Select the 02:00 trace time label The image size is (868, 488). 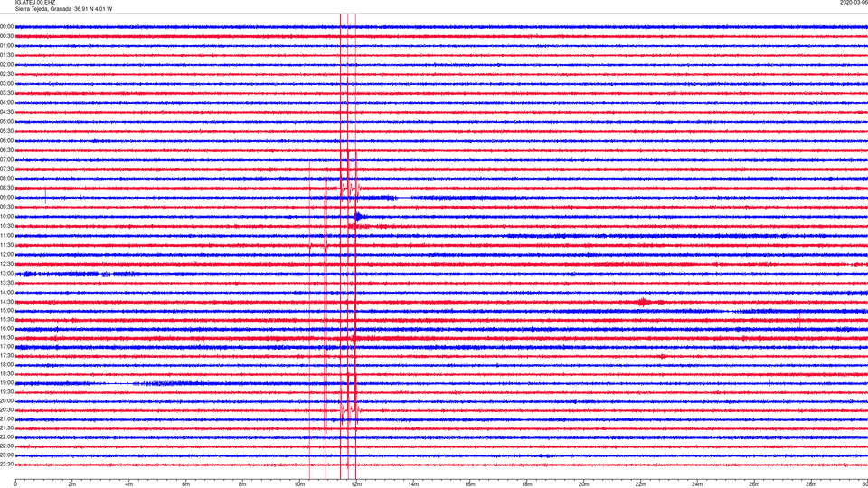6,65
